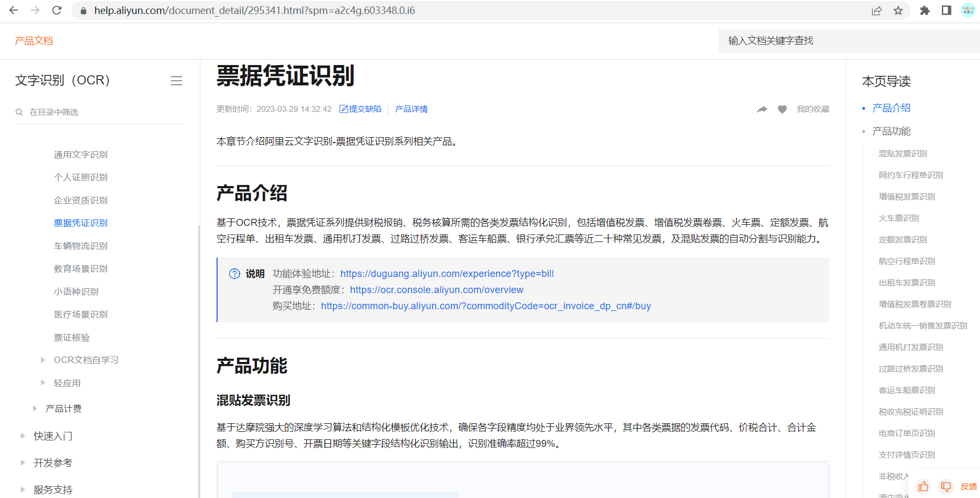Open the ocr.console.aliyun.com overview link
This screenshot has width=980, height=498.
coord(437,290)
